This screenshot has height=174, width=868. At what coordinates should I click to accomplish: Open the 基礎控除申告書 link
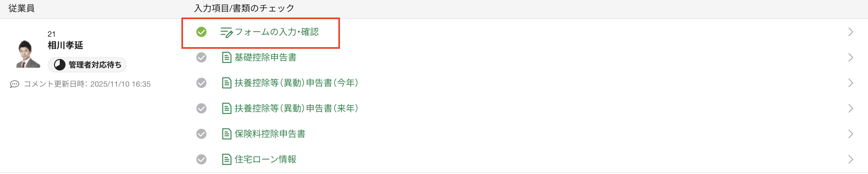265,57
